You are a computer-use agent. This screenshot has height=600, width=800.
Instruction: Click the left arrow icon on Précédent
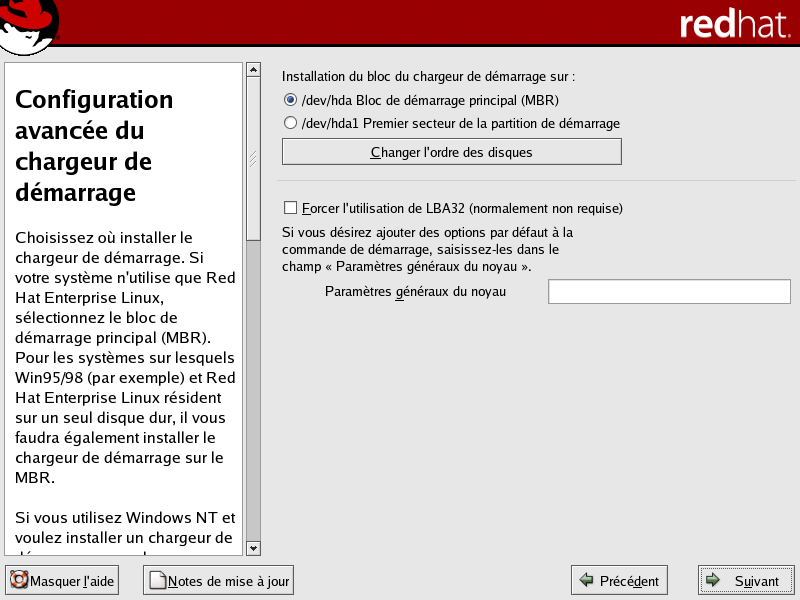(x=587, y=580)
